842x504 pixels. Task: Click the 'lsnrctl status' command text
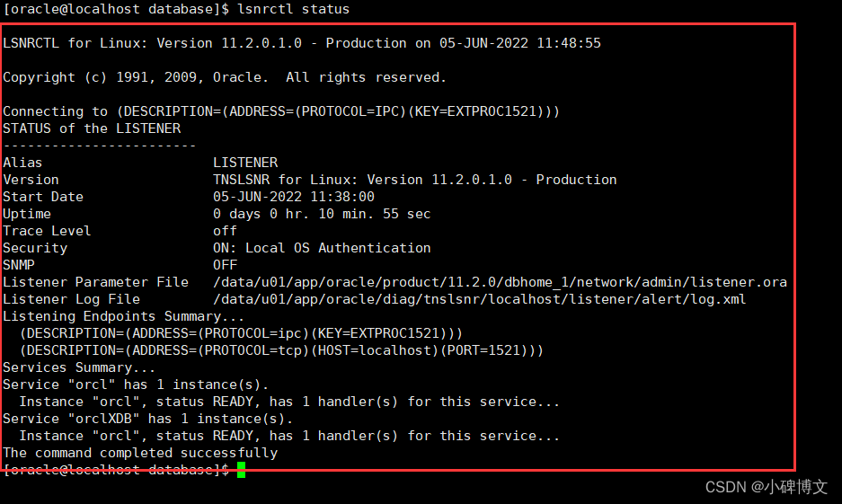click(293, 9)
